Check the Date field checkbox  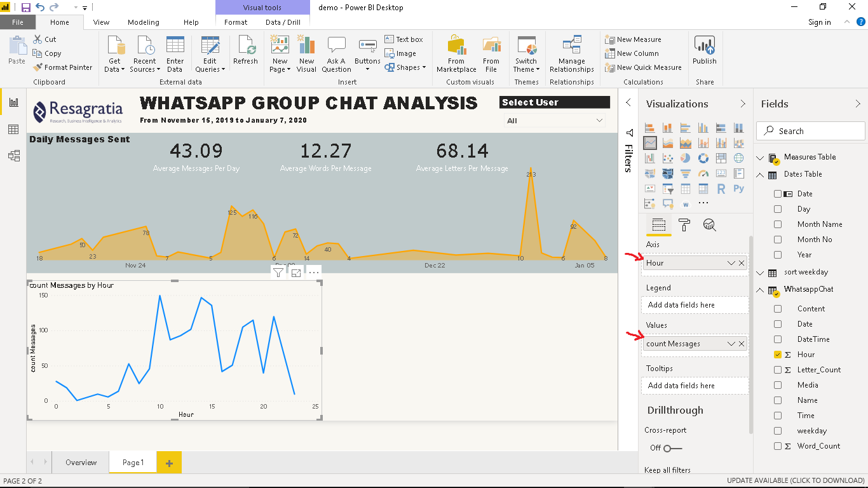pyautogui.click(x=778, y=193)
